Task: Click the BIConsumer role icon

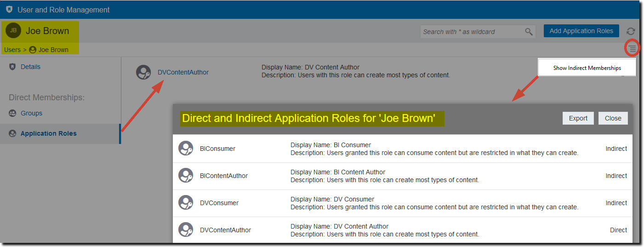Action: 186,148
